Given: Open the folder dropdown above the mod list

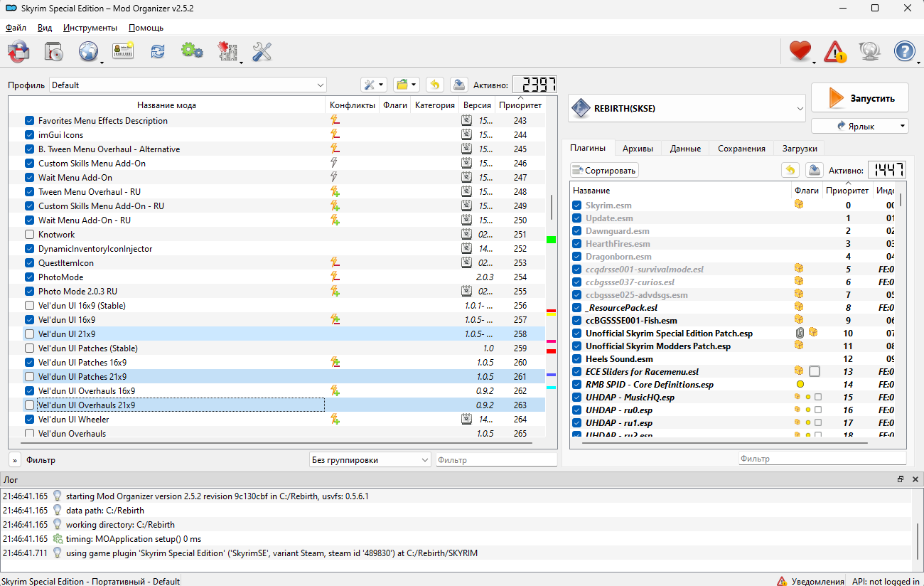Looking at the screenshot, I should [x=407, y=85].
